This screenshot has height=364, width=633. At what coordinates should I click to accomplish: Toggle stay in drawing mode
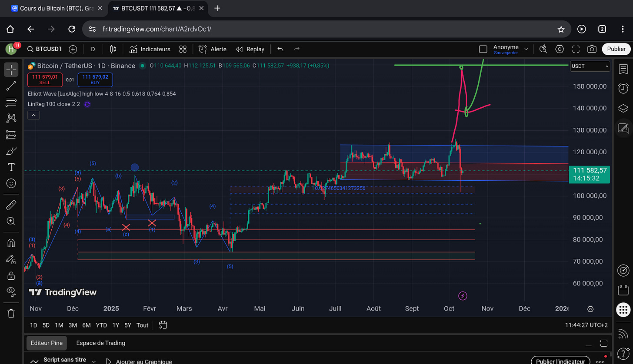pos(11,259)
